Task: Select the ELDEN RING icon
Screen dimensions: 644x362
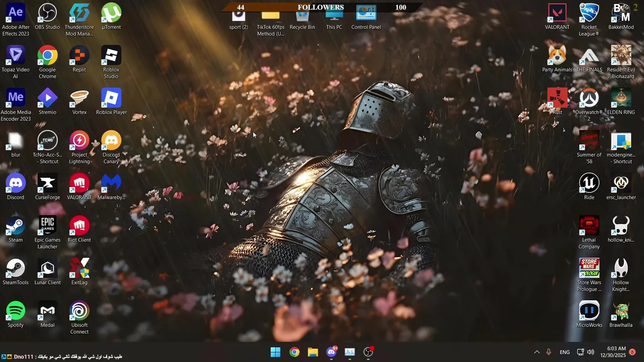Action: click(621, 102)
